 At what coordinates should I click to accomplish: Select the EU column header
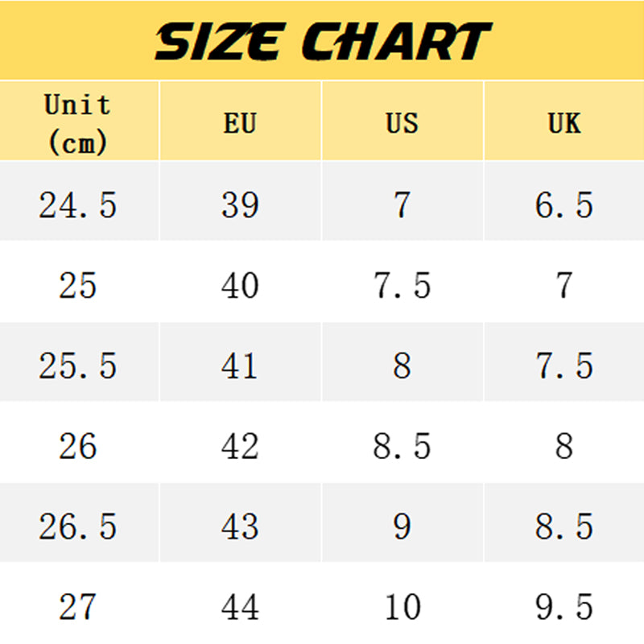[240, 121]
